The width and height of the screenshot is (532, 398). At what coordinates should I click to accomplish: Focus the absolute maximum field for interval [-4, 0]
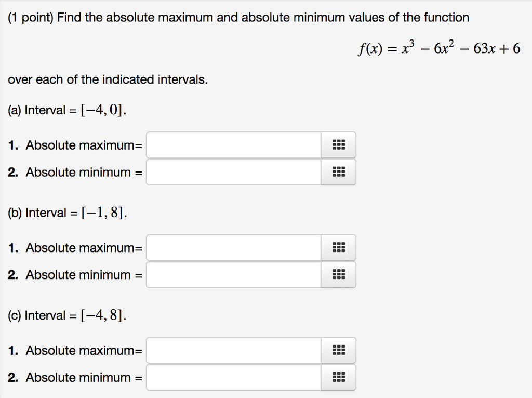(x=234, y=145)
